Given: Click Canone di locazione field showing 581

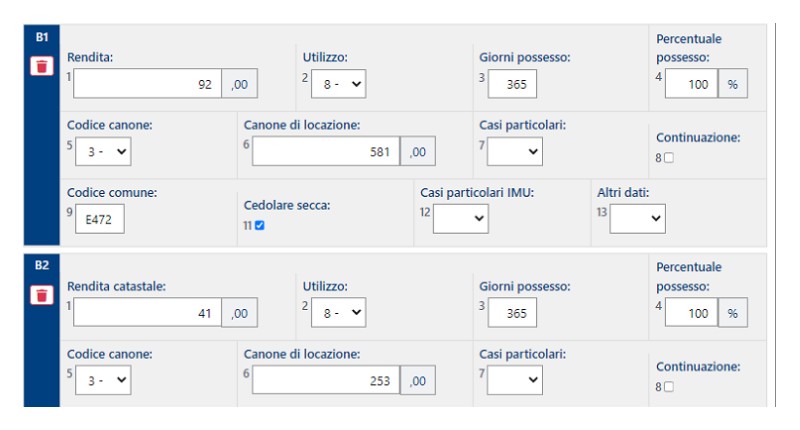Looking at the screenshot, I should point(326,152).
